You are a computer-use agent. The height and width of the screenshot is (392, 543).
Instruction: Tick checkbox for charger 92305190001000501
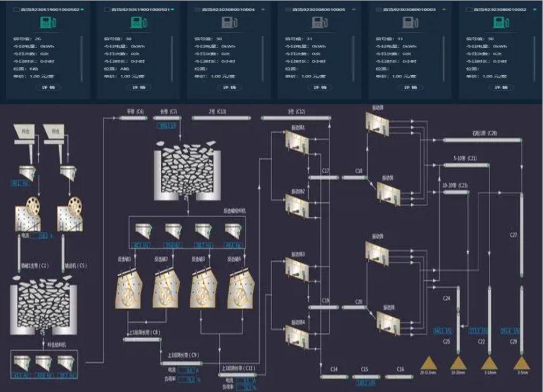point(106,10)
